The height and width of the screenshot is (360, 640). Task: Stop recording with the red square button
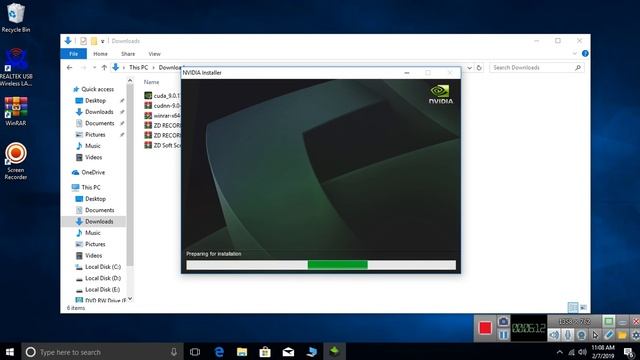[x=485, y=328]
